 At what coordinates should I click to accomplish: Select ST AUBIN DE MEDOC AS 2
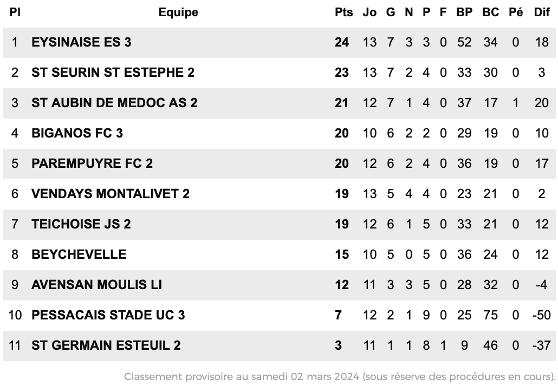pyautogui.click(x=114, y=103)
